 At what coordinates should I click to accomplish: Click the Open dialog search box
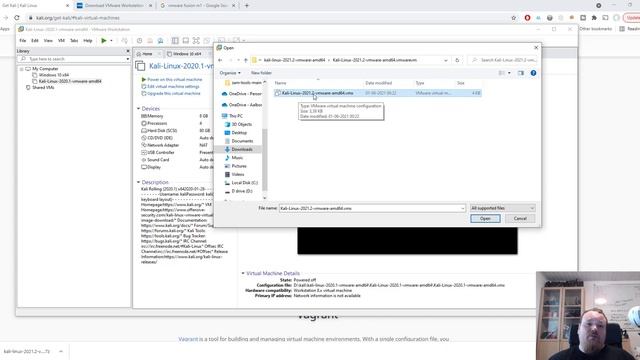click(x=503, y=60)
